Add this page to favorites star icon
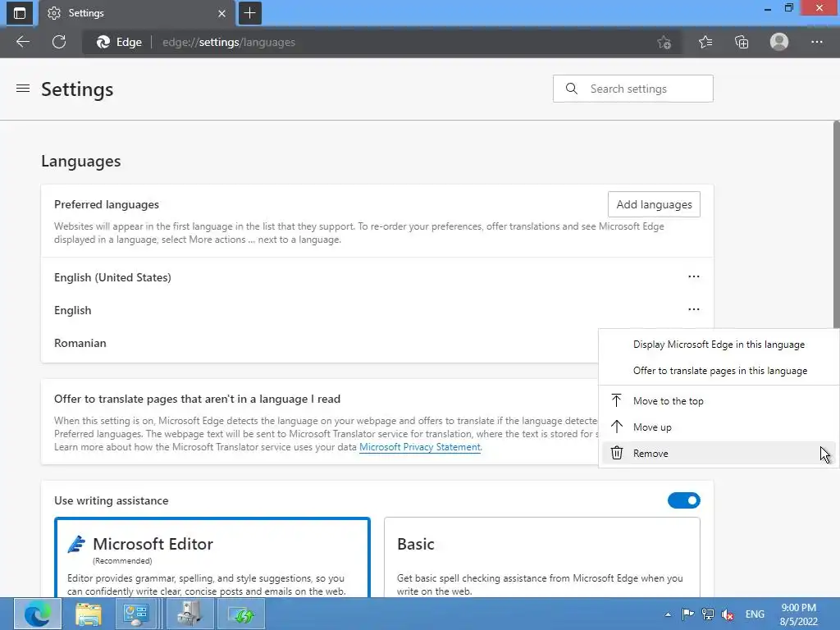Image resolution: width=840 pixels, height=630 pixels. (x=664, y=43)
